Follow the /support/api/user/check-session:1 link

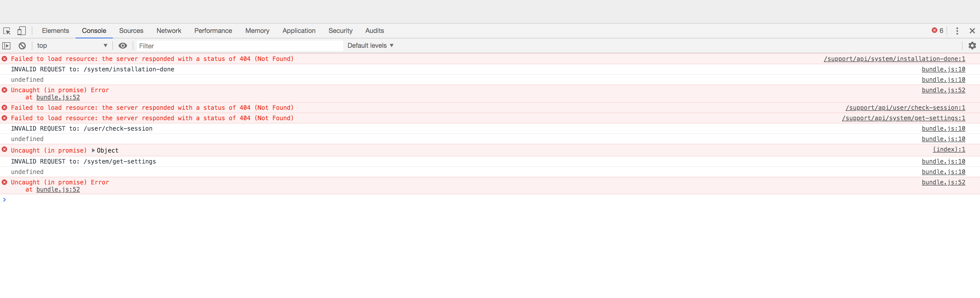(x=905, y=108)
